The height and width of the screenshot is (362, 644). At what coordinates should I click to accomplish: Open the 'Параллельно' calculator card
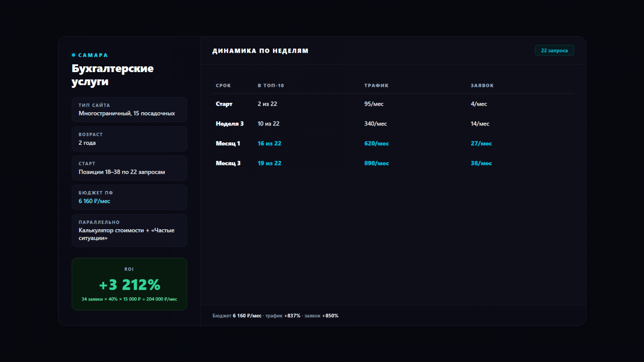click(129, 230)
